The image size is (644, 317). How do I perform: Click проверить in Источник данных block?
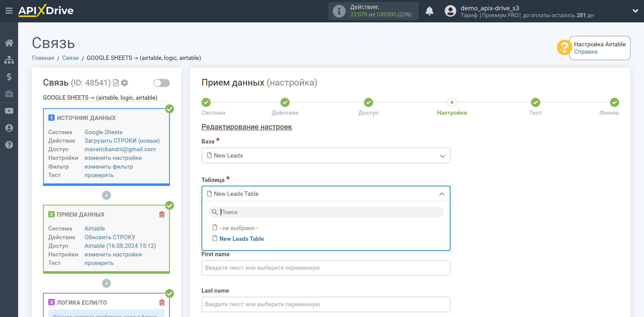coord(99,175)
